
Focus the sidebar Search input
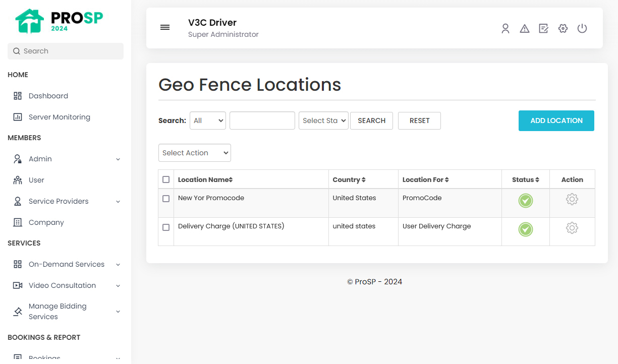[x=66, y=51]
